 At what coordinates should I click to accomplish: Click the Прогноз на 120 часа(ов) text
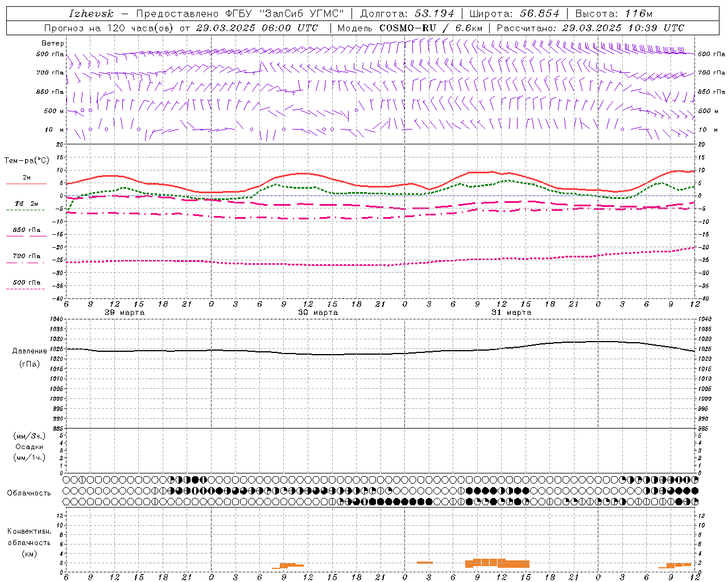coord(110,28)
